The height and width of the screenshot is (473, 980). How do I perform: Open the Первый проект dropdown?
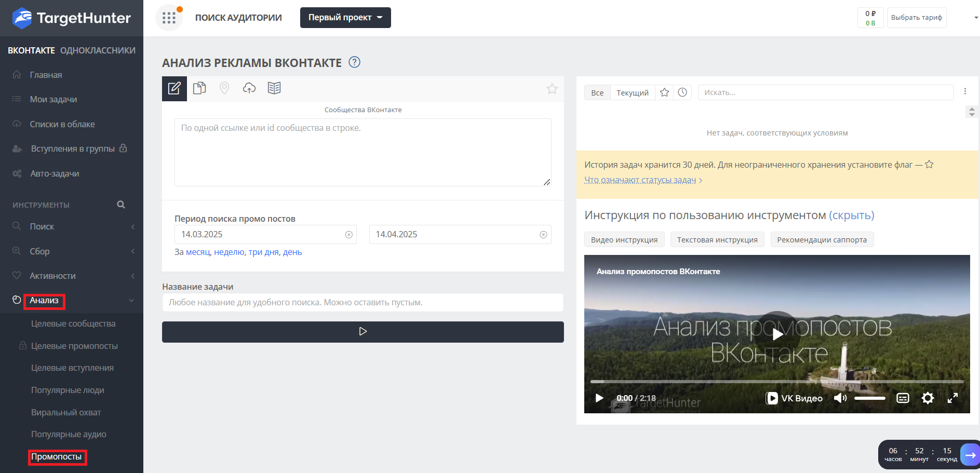tap(345, 18)
